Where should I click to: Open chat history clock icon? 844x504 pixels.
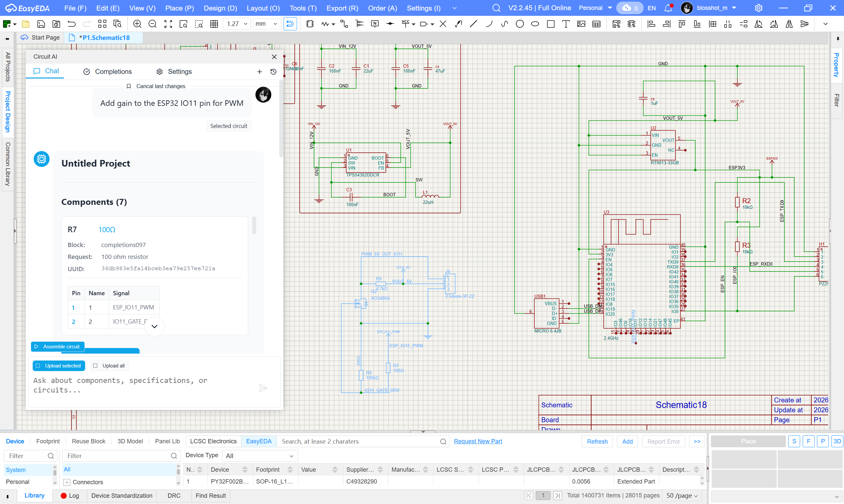pos(273,72)
